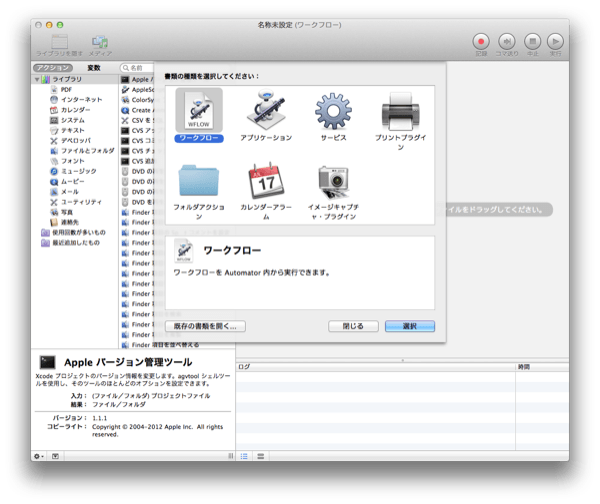Select メール category in library

tap(70, 191)
